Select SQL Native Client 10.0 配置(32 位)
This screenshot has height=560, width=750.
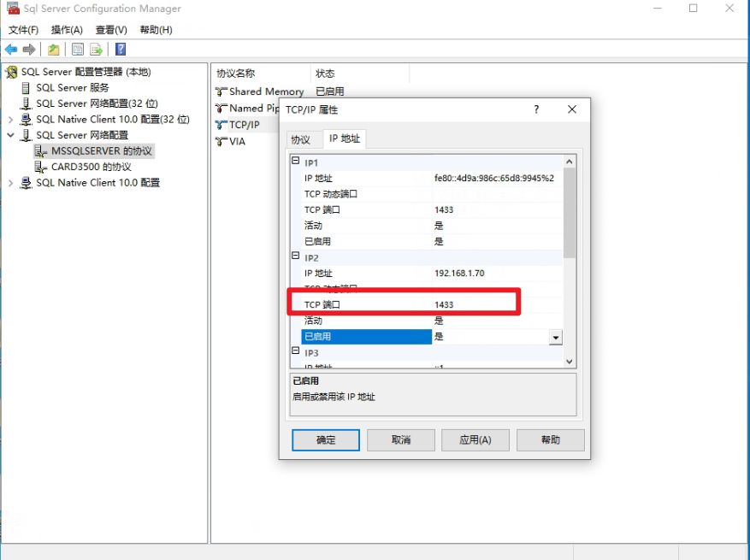(113, 119)
